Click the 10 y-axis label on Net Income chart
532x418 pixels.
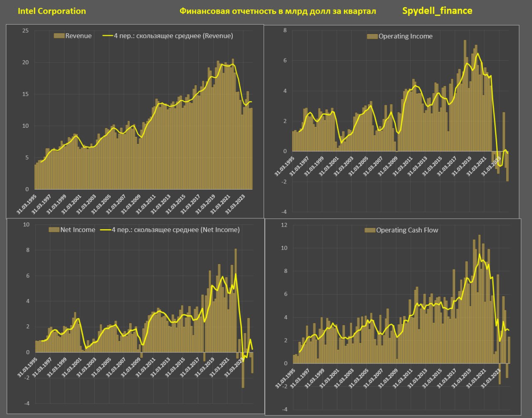click(26, 225)
